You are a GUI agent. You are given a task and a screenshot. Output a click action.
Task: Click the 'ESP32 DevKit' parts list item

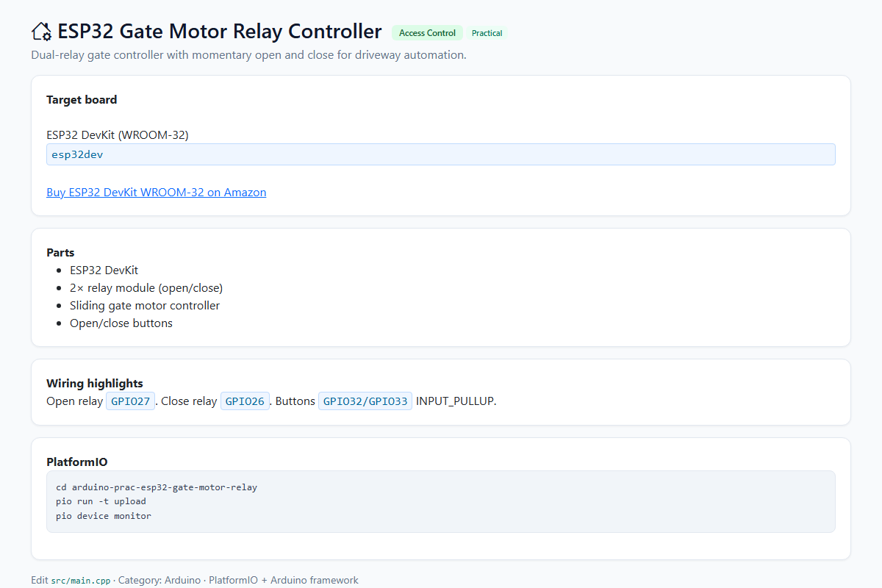pyautogui.click(x=104, y=270)
